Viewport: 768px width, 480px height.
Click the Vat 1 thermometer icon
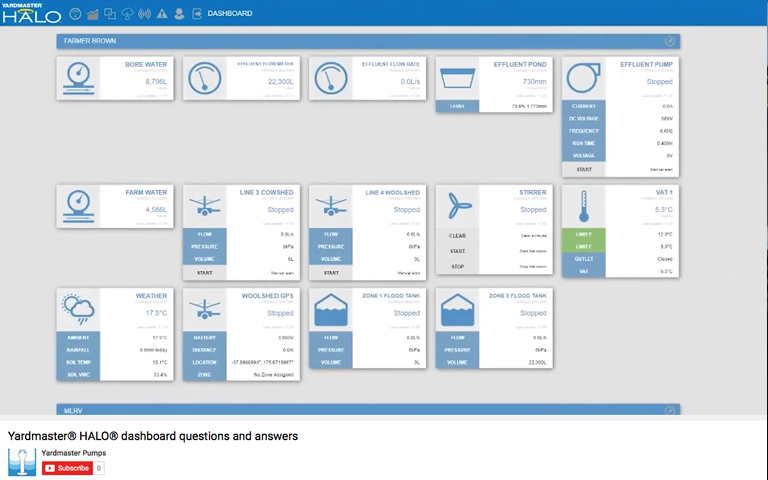click(583, 206)
